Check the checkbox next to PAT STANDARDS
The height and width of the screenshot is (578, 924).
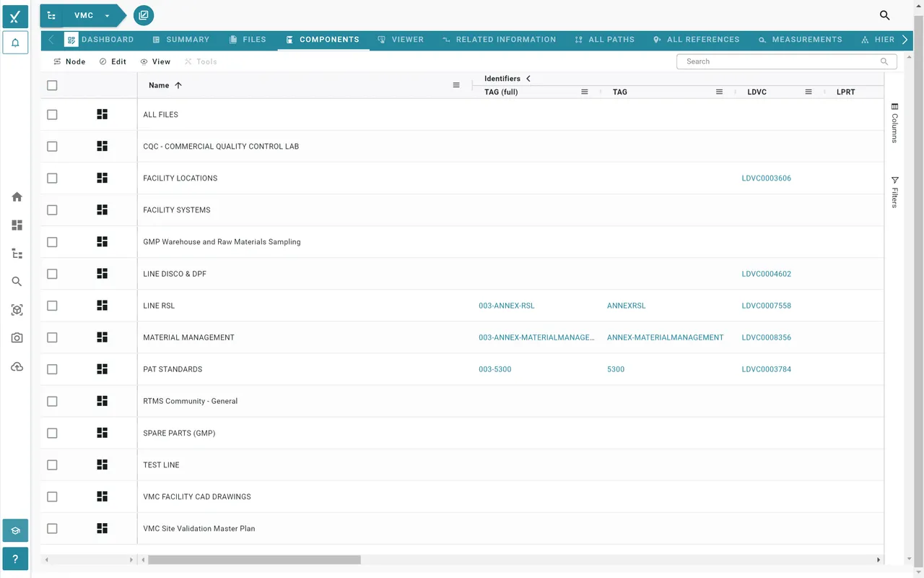(x=52, y=368)
